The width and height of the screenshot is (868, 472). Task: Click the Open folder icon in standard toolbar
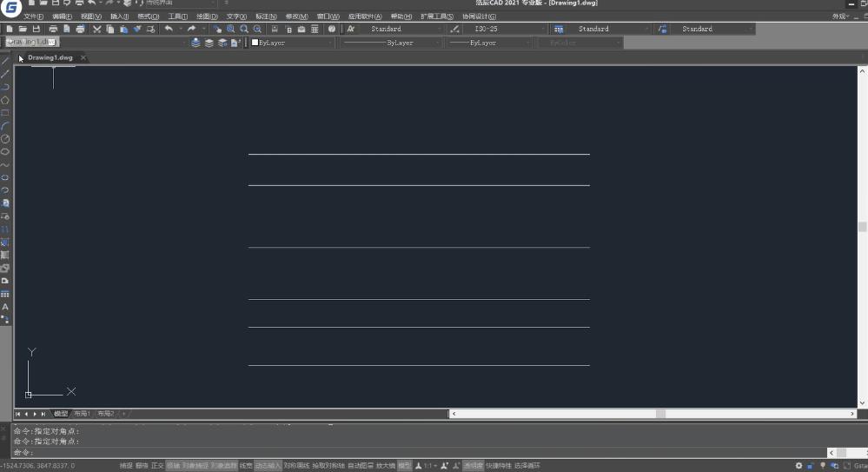(23, 29)
